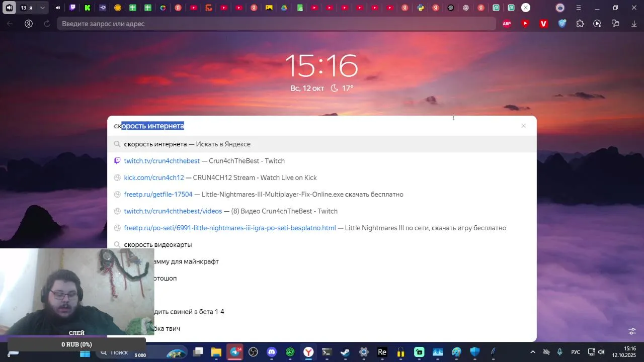Open terminal from taskbar

[x=327, y=352]
